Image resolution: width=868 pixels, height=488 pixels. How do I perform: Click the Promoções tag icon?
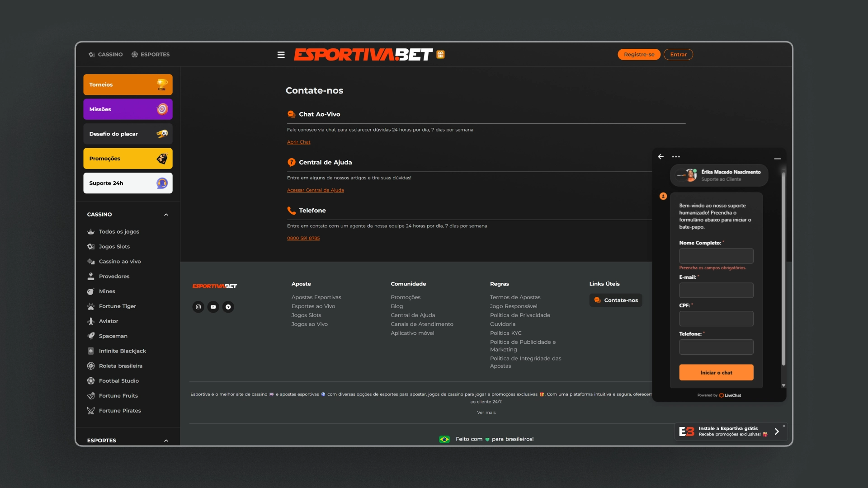pos(162,159)
